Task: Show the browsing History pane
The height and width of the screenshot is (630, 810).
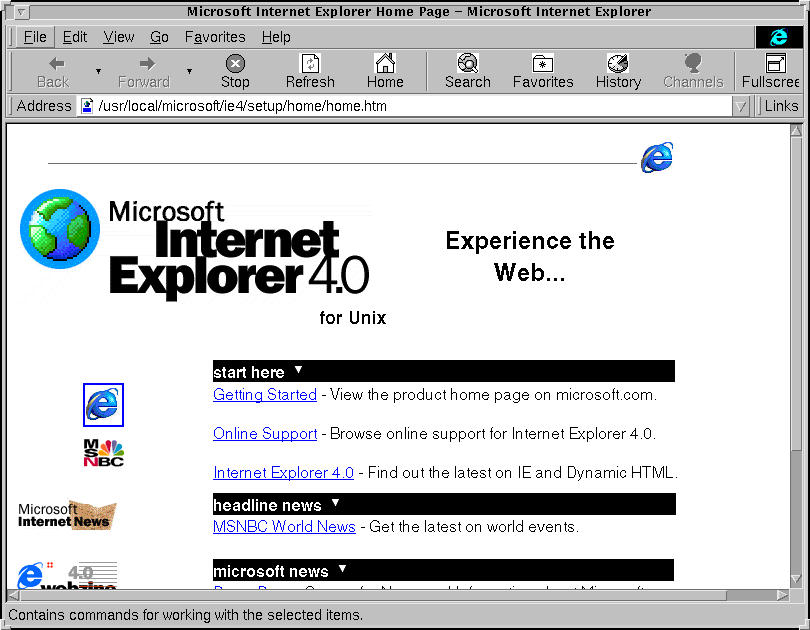Action: click(x=618, y=72)
